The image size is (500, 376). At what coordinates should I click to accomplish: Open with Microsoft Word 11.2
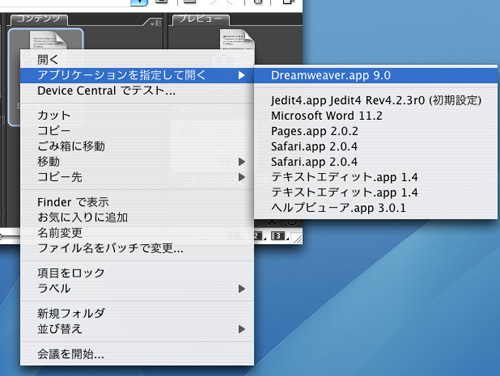[x=376, y=116]
